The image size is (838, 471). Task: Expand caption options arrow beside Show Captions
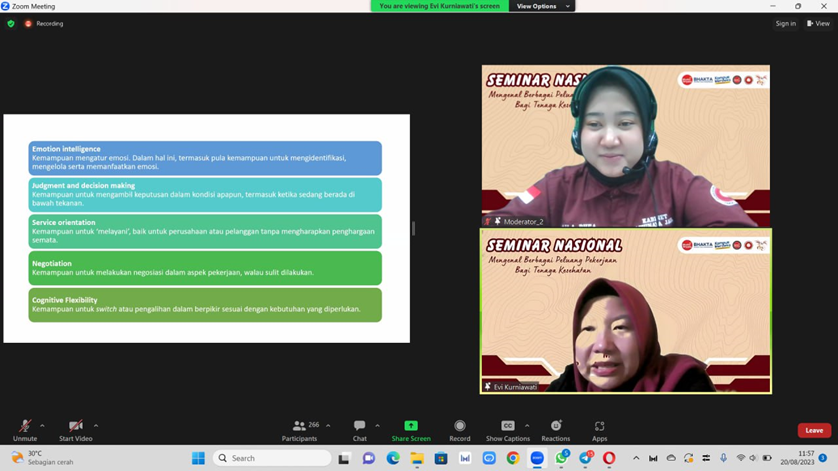[527, 426]
